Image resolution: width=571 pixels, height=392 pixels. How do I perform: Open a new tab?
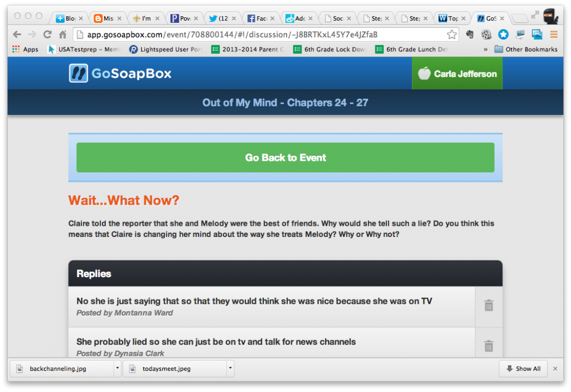coord(520,18)
